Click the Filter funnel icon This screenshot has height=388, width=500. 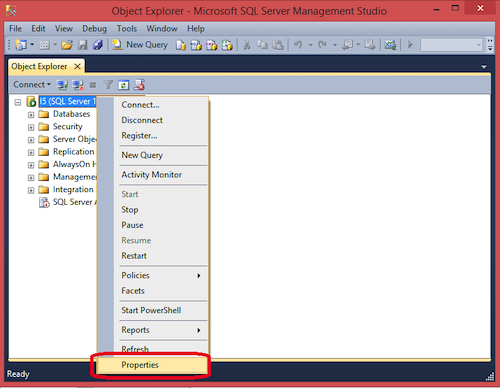click(108, 85)
